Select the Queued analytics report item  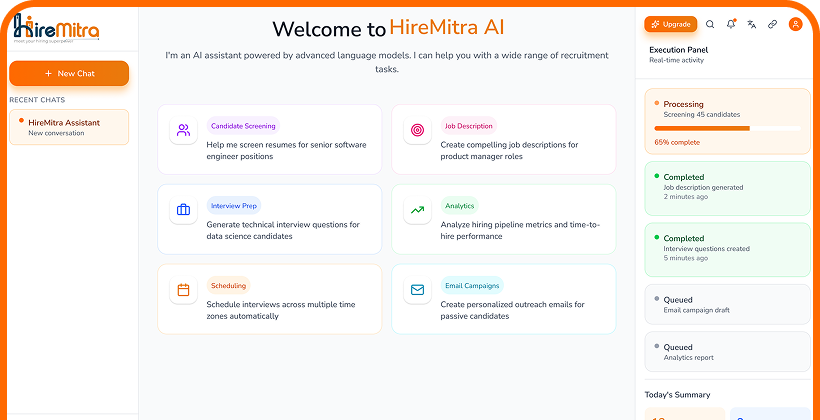point(727,352)
